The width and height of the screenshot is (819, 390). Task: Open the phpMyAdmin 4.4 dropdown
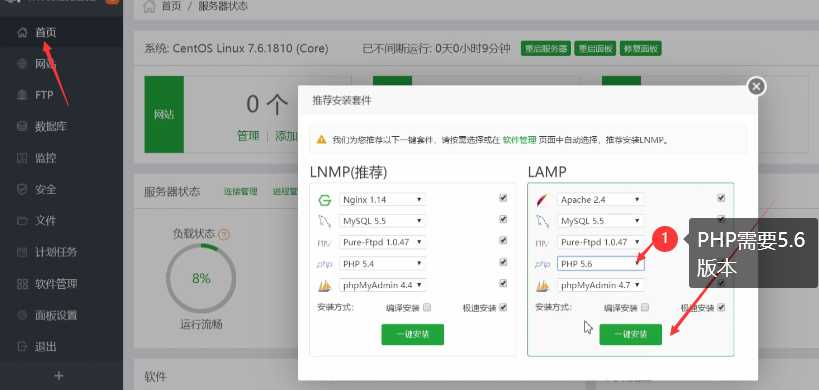[x=382, y=285]
